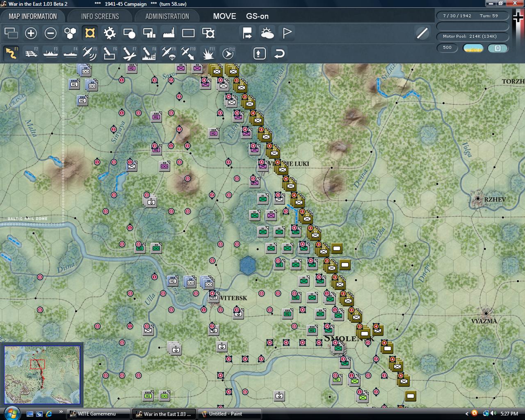The height and width of the screenshot is (420, 525).
Task: Click the up-arrow box icon
Action: 260,53
